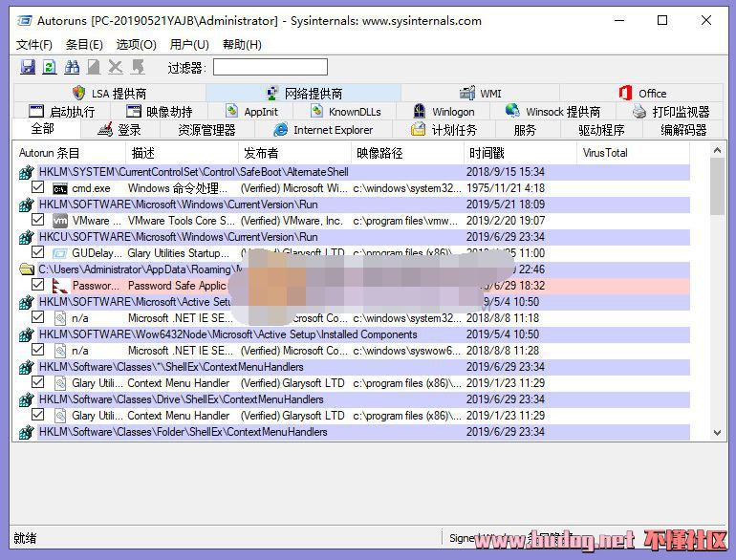Click the Delete X toolbar icon

pos(115,67)
